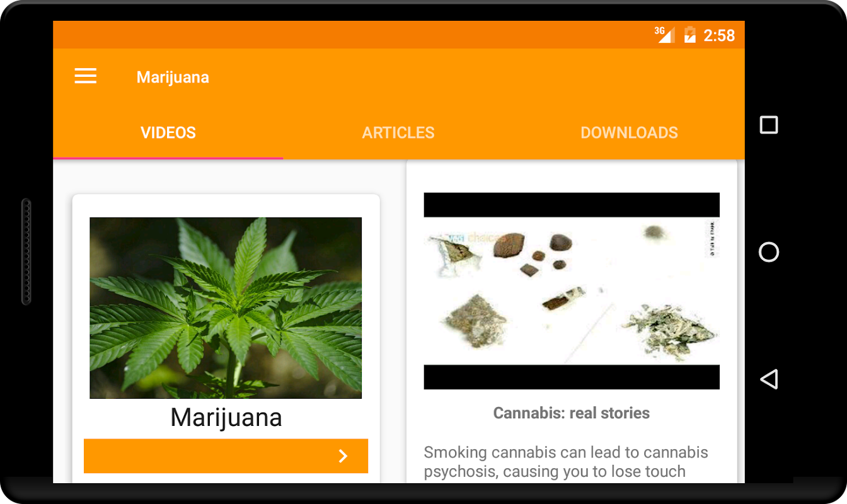Click the pink indicator under Videos tab
The height and width of the screenshot is (504, 847).
pos(168,158)
